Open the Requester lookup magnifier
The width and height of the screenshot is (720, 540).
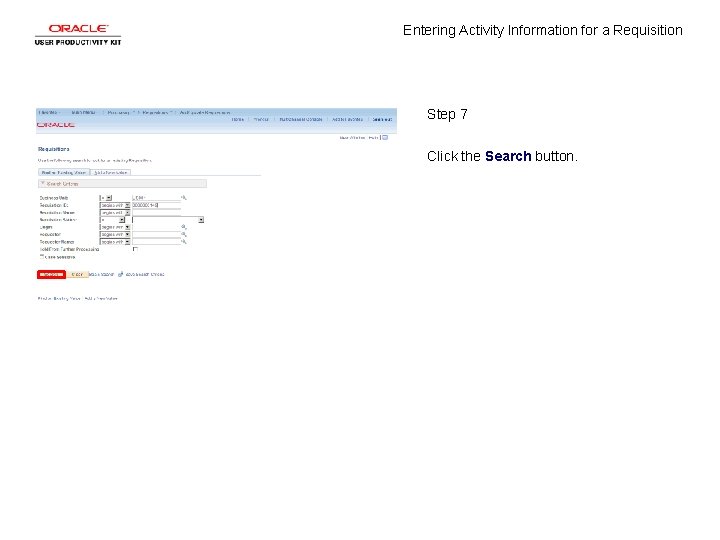[184, 234]
